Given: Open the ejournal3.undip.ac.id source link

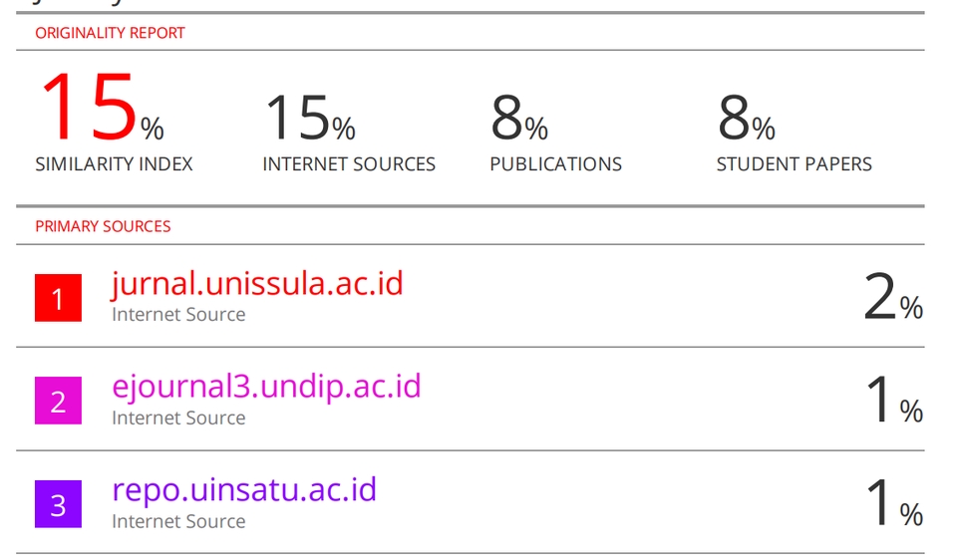Looking at the screenshot, I should tap(266, 388).
